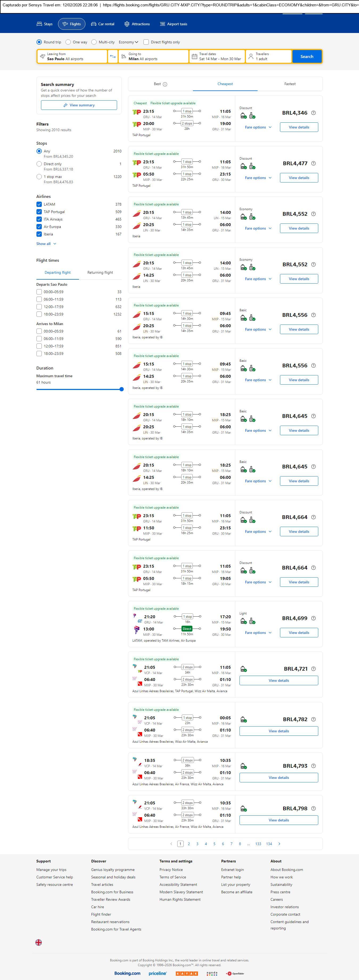Click the Attractions icon in the top navigation
Image resolution: width=359 pixels, height=980 pixels.
(x=127, y=24)
